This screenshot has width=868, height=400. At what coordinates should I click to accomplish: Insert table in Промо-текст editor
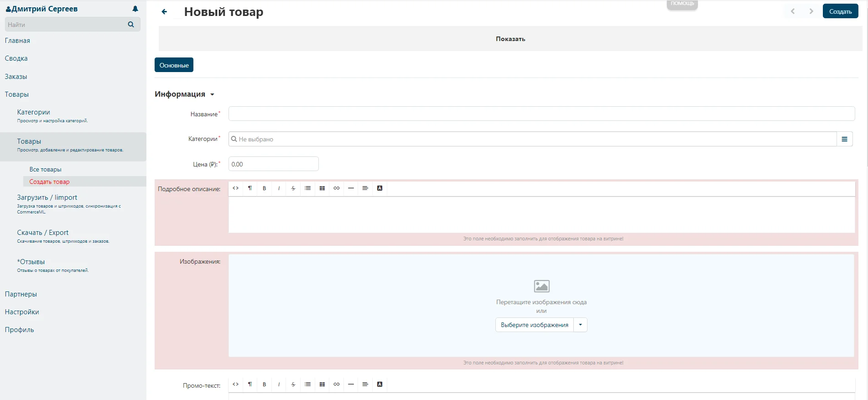tap(322, 384)
